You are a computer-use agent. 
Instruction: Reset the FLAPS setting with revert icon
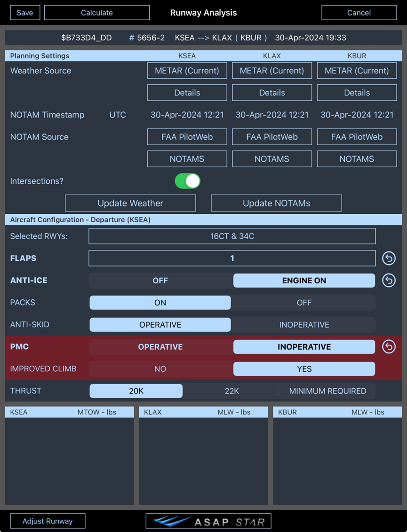click(389, 258)
